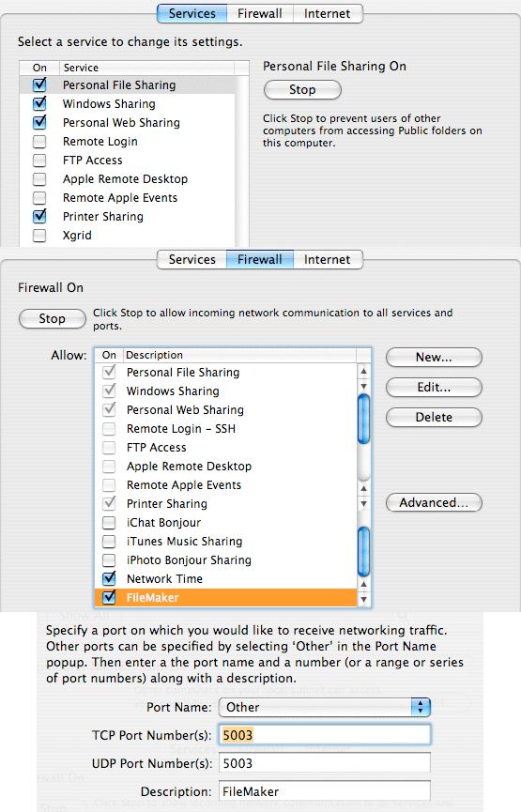
Task: Enable the FTP Access service checkbox
Action: 39,160
